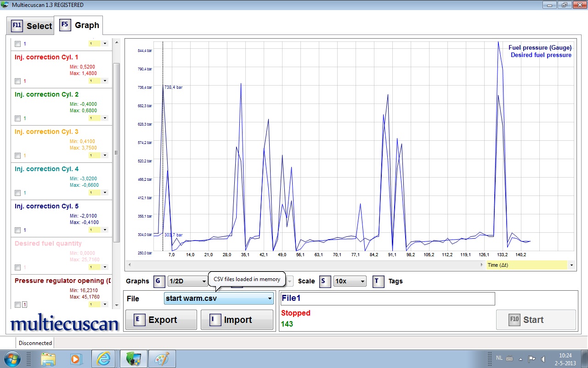Tick the Inj. correction Cyl. 2 checkbox
Viewport: 588px width, 368px height.
[x=17, y=118]
